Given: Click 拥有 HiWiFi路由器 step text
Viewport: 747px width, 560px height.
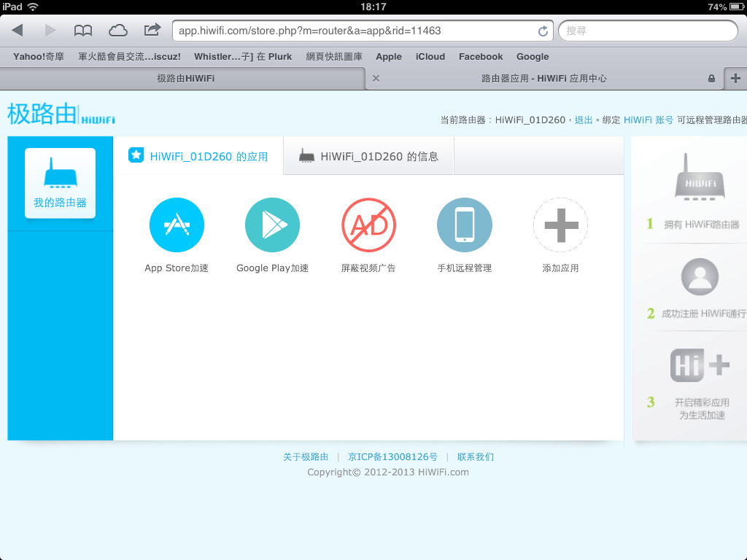Looking at the screenshot, I should point(702,225).
